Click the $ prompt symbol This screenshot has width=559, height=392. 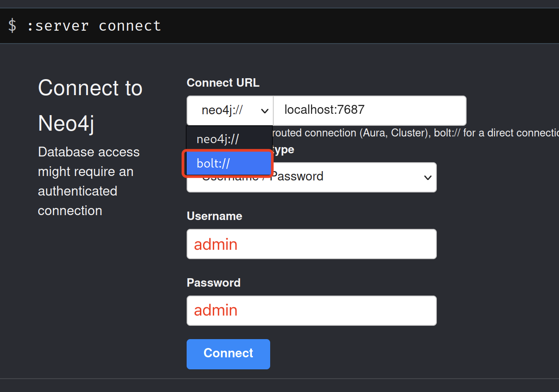click(12, 26)
